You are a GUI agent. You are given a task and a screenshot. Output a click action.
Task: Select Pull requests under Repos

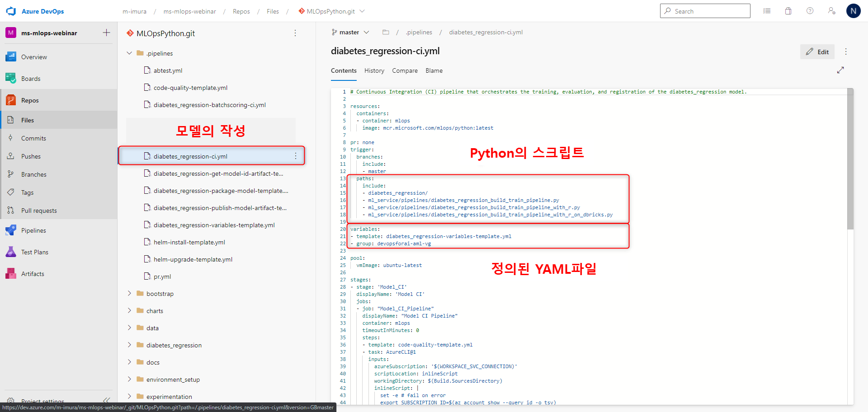pos(59,211)
